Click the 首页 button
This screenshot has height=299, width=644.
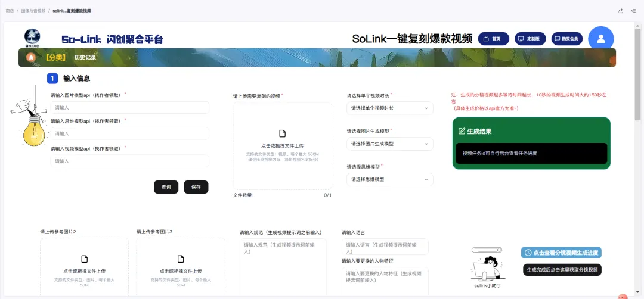pyautogui.click(x=493, y=39)
